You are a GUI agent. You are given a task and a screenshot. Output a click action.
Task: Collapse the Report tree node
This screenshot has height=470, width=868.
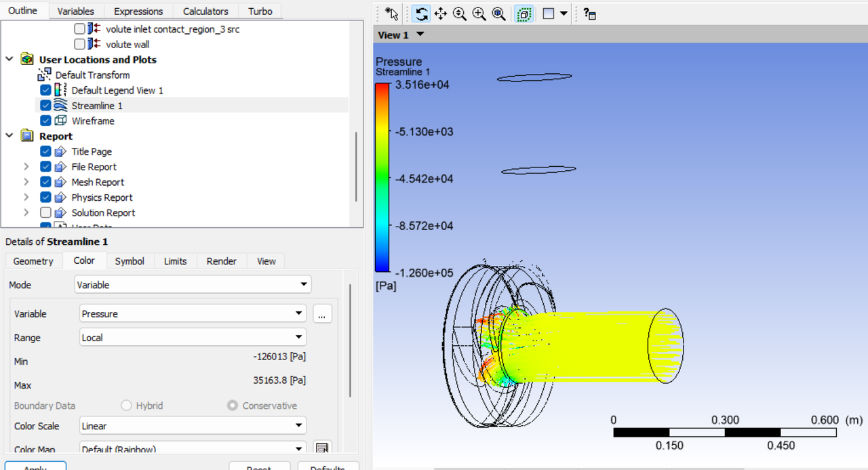(9, 136)
